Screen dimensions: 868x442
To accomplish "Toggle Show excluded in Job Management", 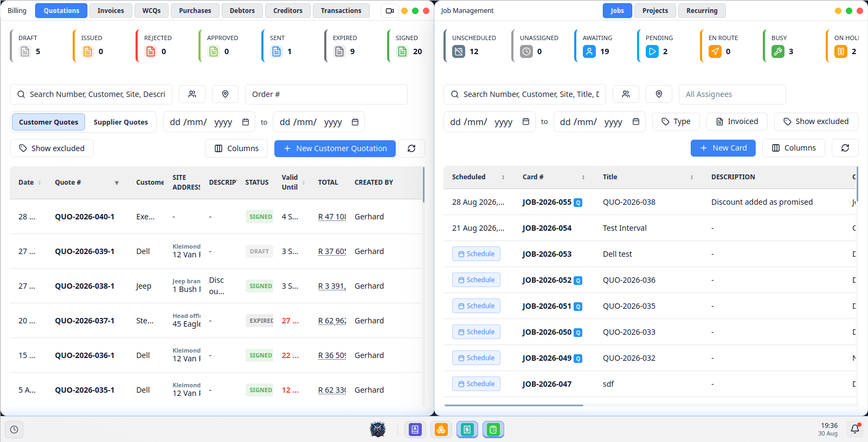I will coord(816,121).
